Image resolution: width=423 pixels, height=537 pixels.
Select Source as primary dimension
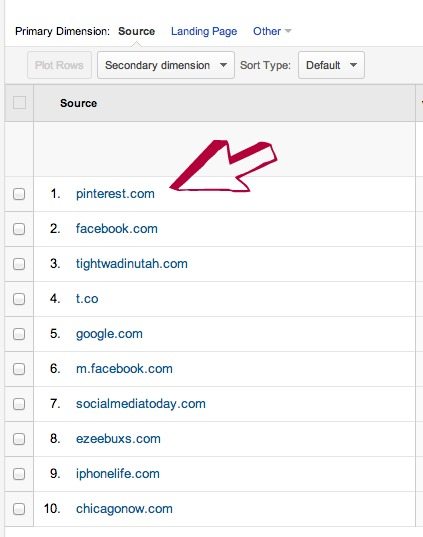coord(136,31)
